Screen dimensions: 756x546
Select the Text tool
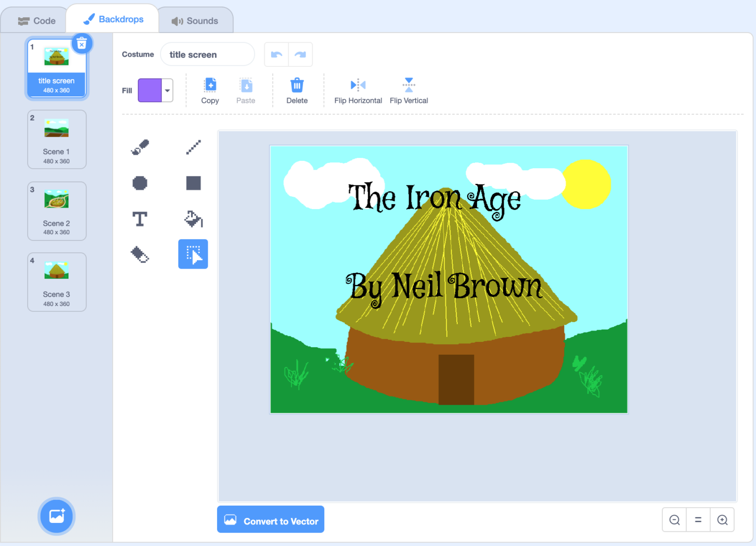pyautogui.click(x=140, y=219)
